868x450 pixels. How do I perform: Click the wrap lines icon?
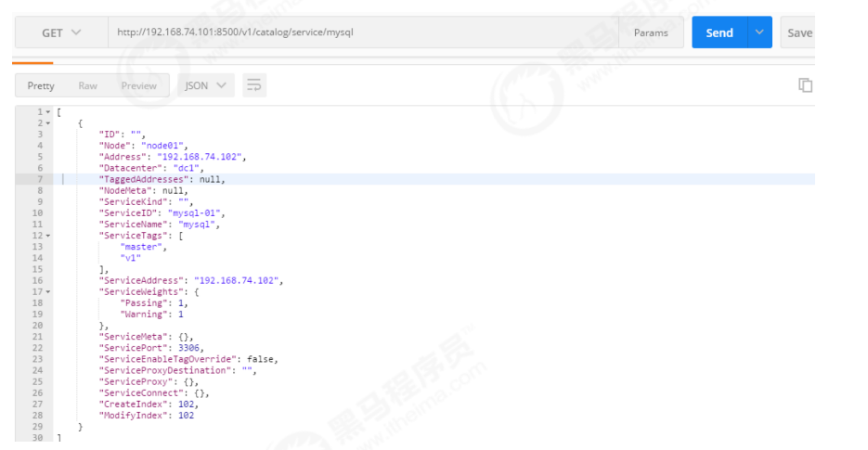coord(254,85)
